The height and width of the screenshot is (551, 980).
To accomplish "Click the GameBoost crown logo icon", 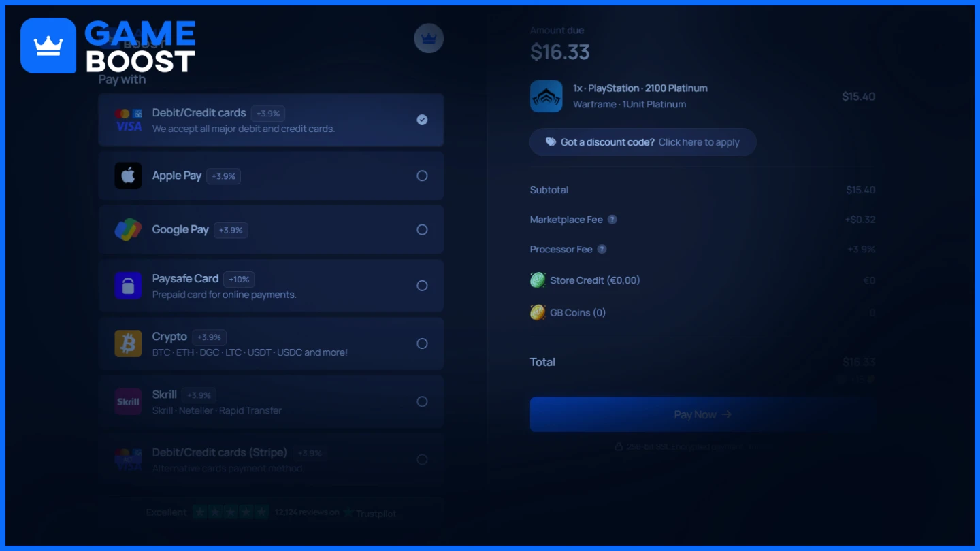I will [x=48, y=46].
